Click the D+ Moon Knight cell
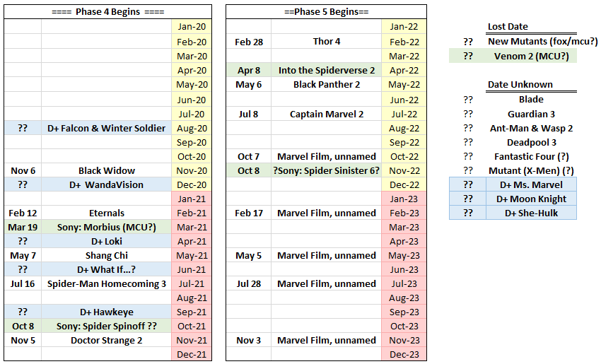Image resolution: width=601 pixels, height=364 pixels. click(x=531, y=199)
